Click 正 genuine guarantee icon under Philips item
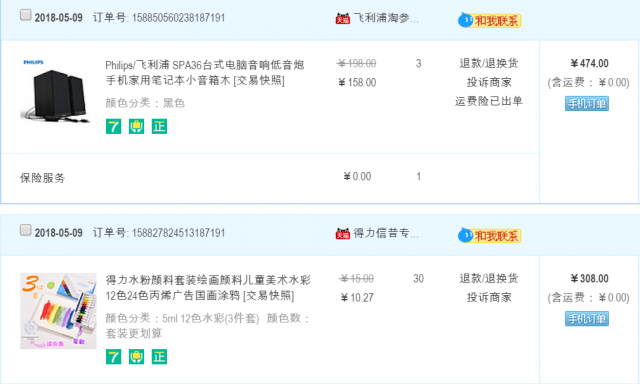The height and width of the screenshot is (384, 640). point(159,126)
